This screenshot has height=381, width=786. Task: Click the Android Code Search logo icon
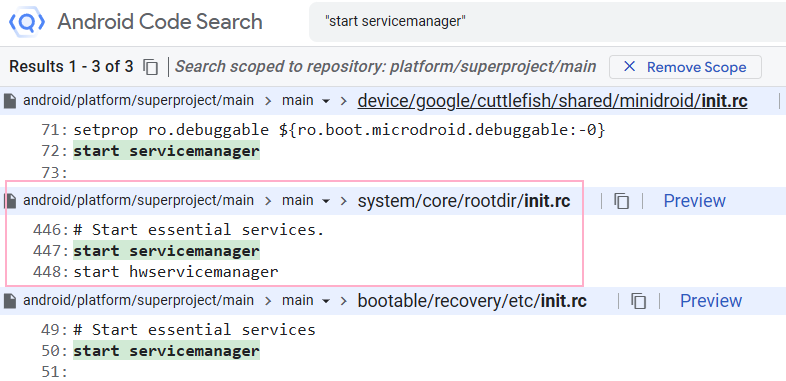pyautogui.click(x=27, y=22)
